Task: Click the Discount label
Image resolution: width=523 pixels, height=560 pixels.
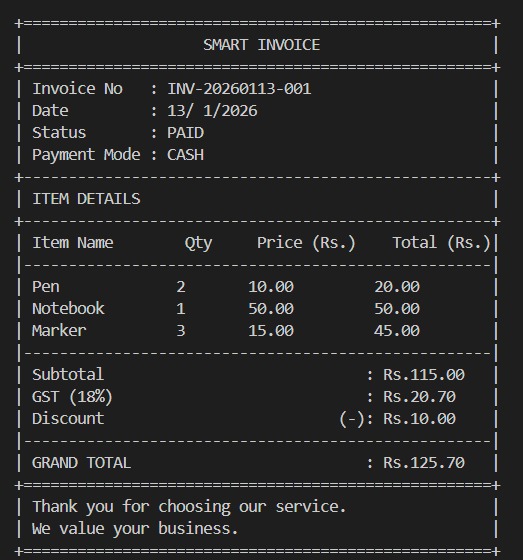Action: [x=68, y=419]
